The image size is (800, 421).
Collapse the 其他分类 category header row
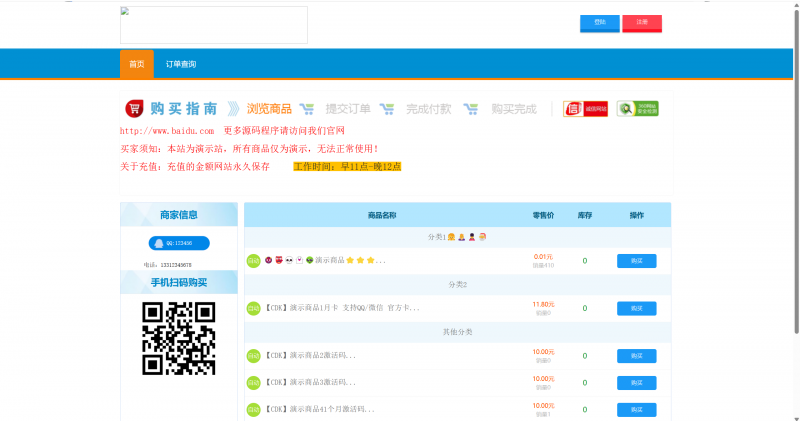456,331
